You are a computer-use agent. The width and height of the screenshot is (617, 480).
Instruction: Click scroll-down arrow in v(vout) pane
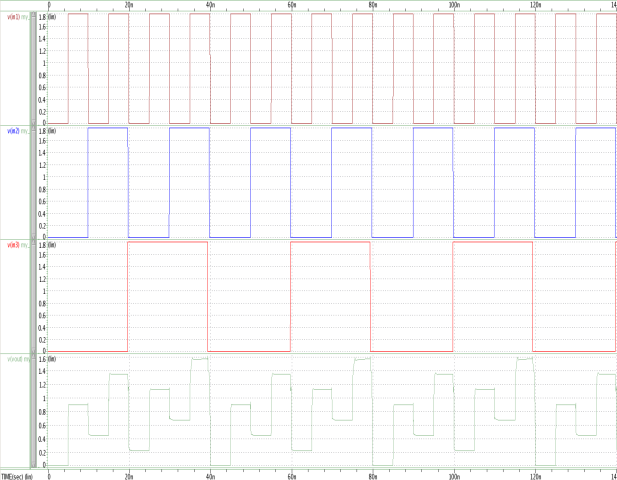(34, 465)
